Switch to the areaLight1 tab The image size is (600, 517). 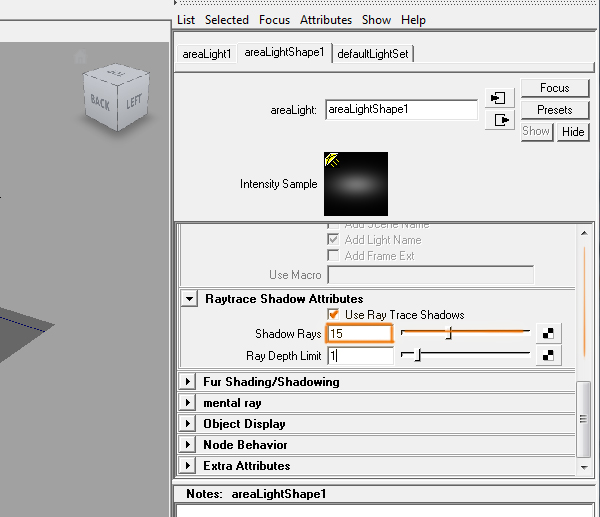207,54
